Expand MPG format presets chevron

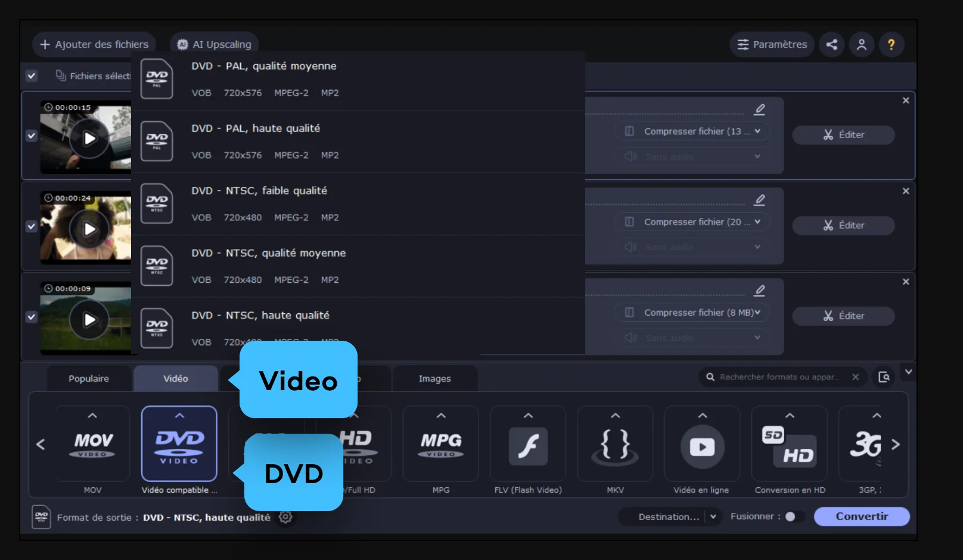[x=441, y=416]
